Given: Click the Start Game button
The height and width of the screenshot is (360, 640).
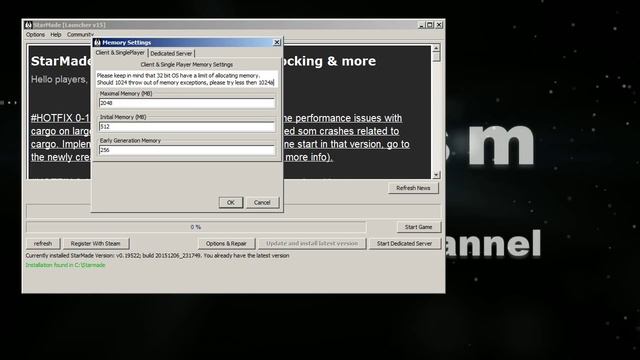Looking at the screenshot, I should 418,227.
